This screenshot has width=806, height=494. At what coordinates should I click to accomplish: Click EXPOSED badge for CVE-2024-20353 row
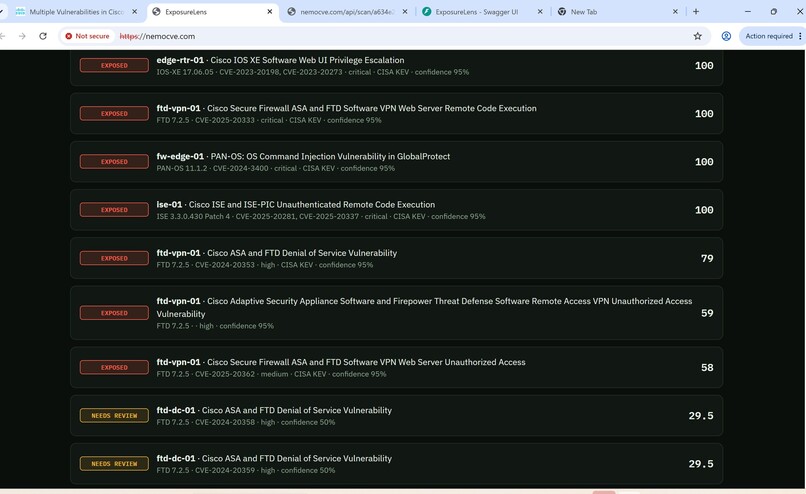coord(114,258)
